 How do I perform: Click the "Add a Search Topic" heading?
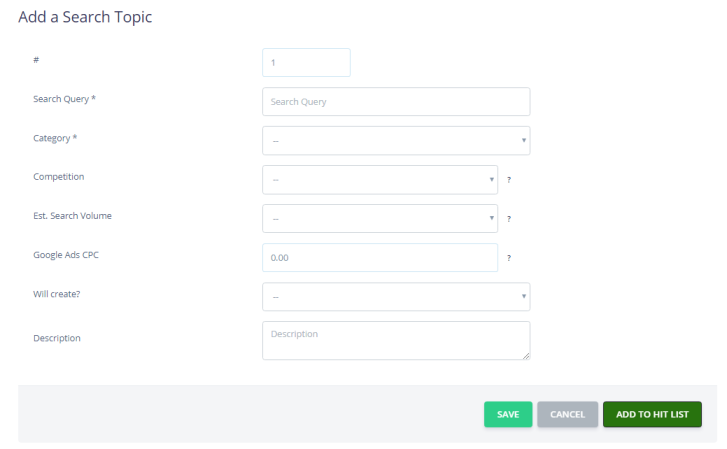pyautogui.click(x=85, y=17)
